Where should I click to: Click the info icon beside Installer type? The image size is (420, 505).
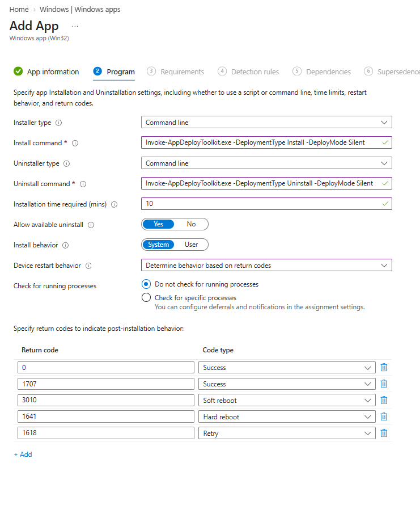(x=58, y=123)
